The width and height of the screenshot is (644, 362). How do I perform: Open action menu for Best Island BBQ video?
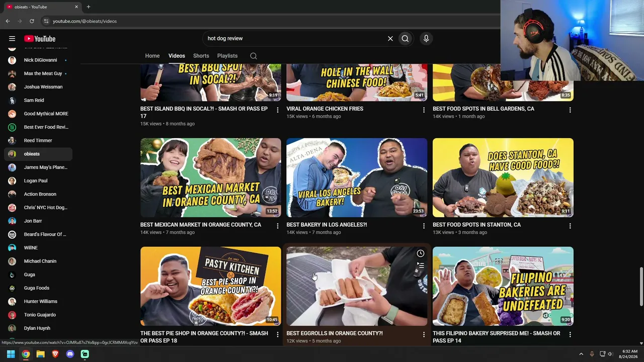(x=278, y=110)
